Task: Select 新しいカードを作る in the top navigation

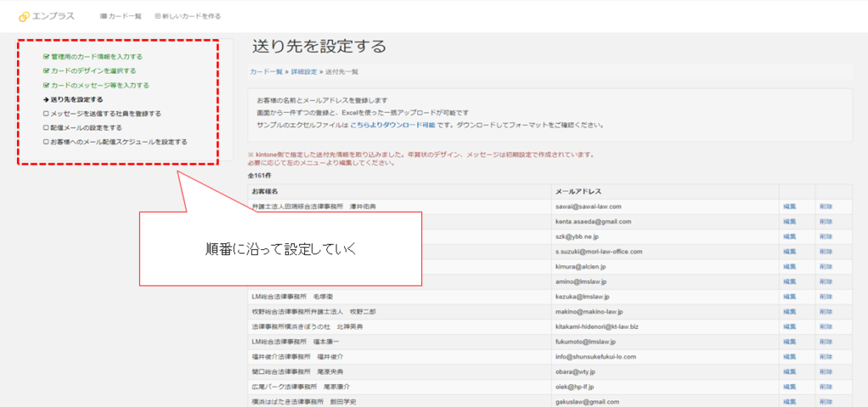Action: pos(192,16)
